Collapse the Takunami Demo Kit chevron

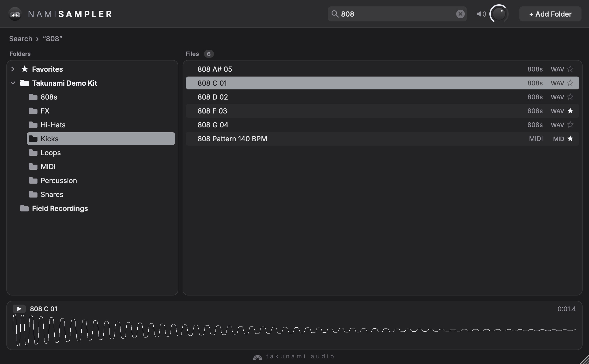coord(13,83)
